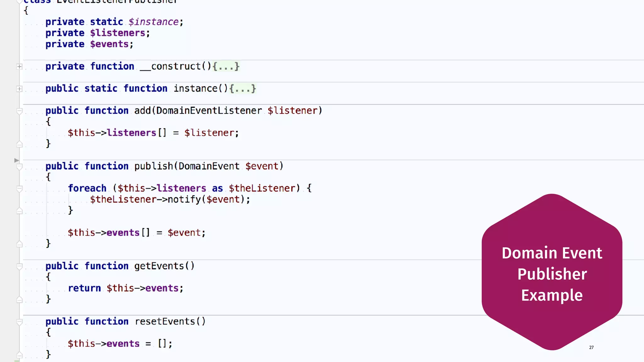Click the '$this->events[] = $event;' line
The width and height of the screenshot is (644, 362).
pyautogui.click(x=136, y=233)
